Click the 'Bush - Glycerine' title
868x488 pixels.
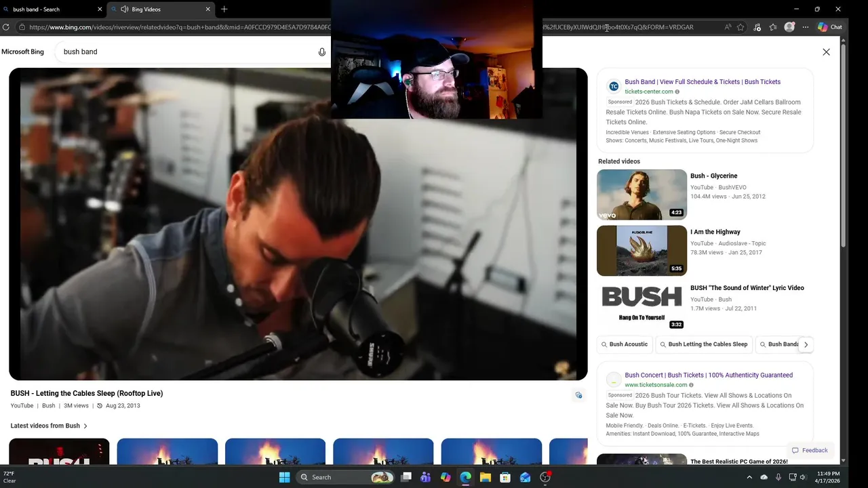pos(713,176)
